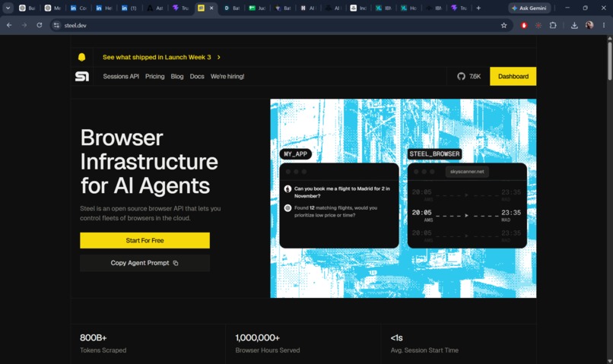Image resolution: width=613 pixels, height=364 pixels.
Task: Switch to the 'Inc' tab
Action: (x=358, y=8)
